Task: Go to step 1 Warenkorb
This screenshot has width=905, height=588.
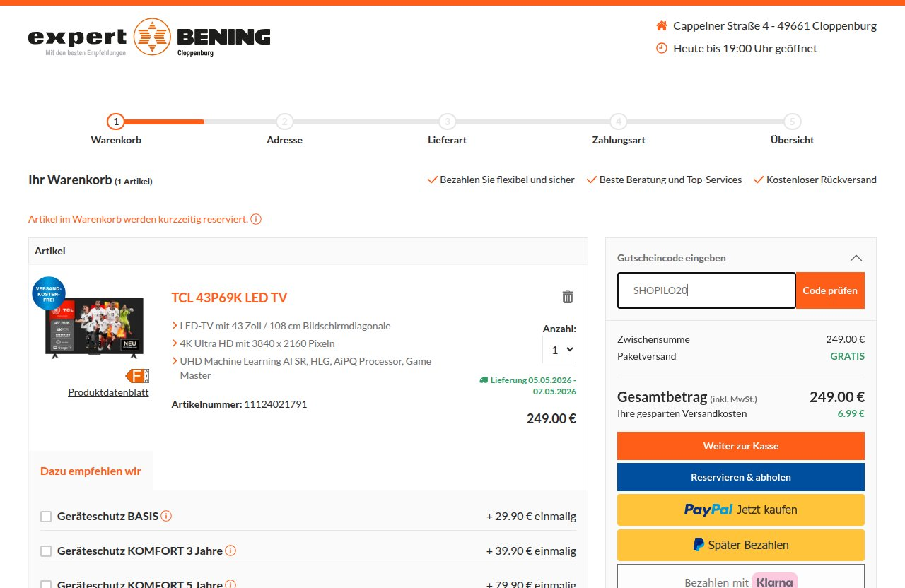Action: coord(116,129)
